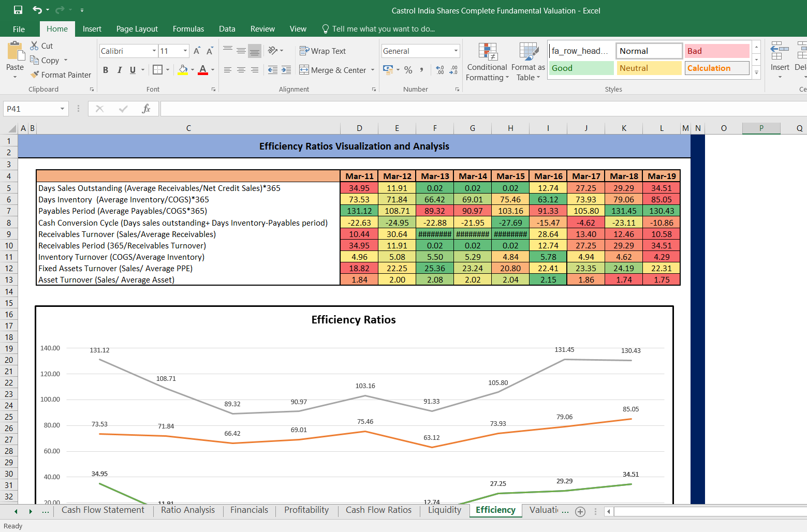Image resolution: width=807 pixels, height=532 pixels.
Task: Click the Cut scissors icon
Action: pyautogui.click(x=35, y=46)
